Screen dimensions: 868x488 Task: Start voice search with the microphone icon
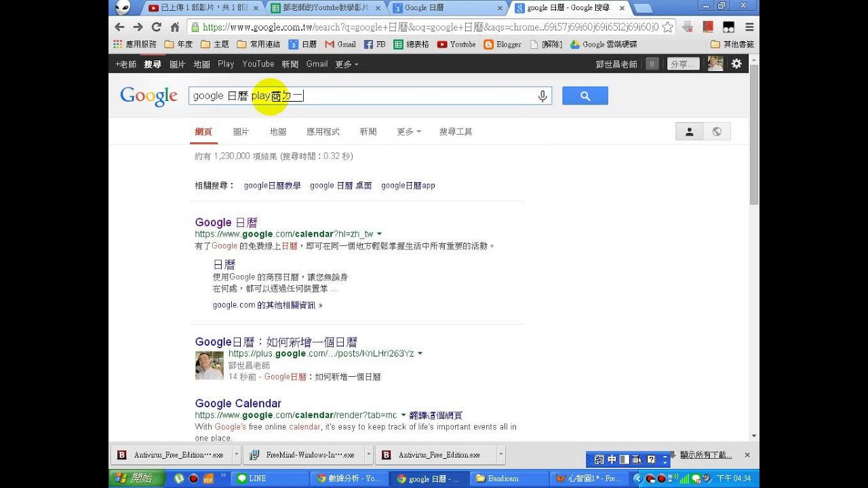pos(542,96)
